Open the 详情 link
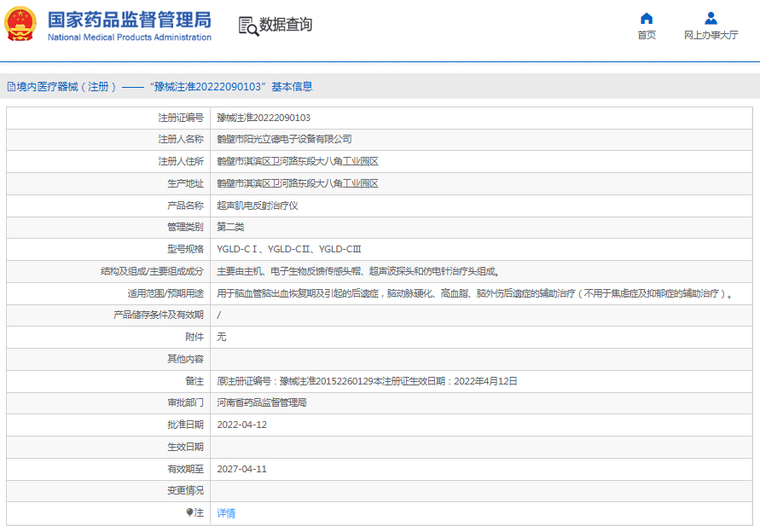The image size is (760, 532). (x=226, y=513)
